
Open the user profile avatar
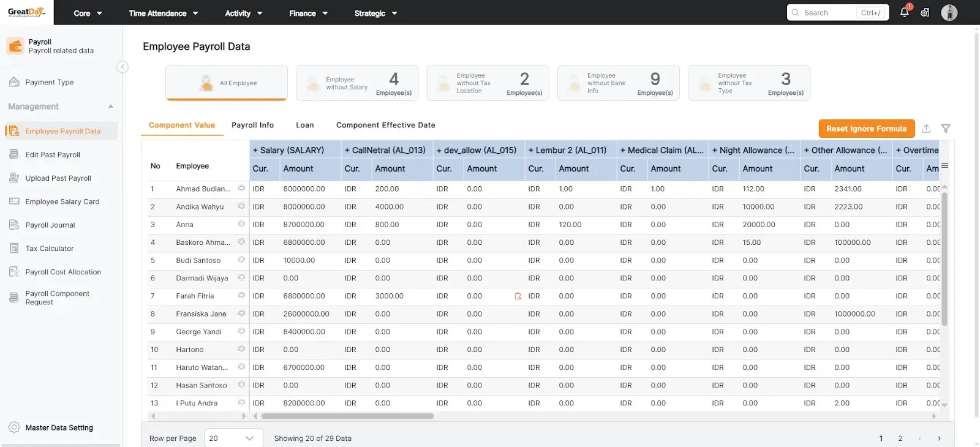point(949,12)
